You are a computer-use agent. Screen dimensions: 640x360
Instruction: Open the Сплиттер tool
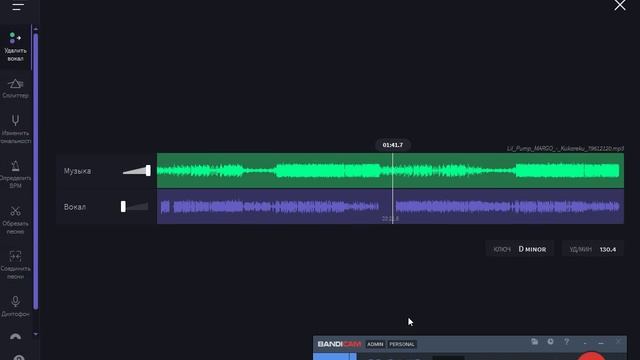pos(15,89)
